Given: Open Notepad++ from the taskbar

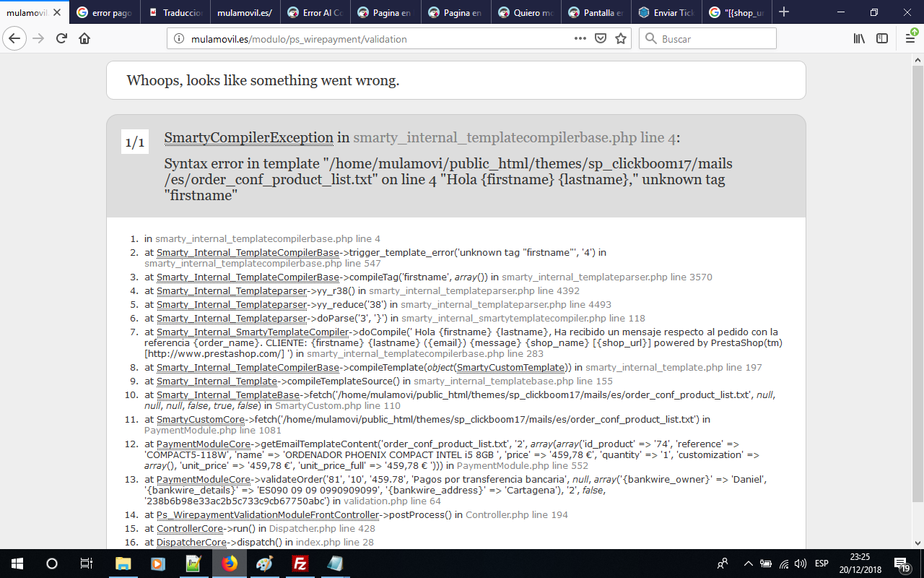Looking at the screenshot, I should (x=193, y=564).
